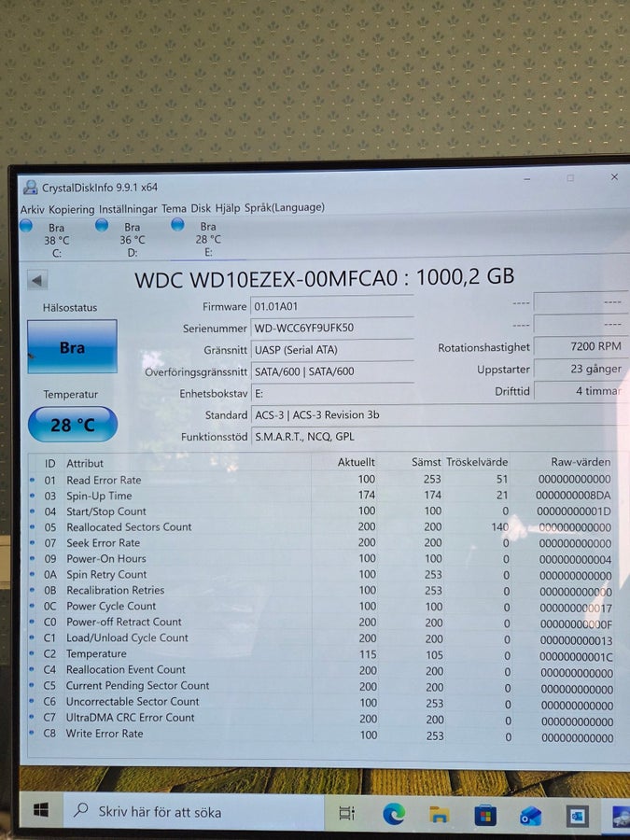Click the 7200 RPM rotation field

(x=581, y=346)
